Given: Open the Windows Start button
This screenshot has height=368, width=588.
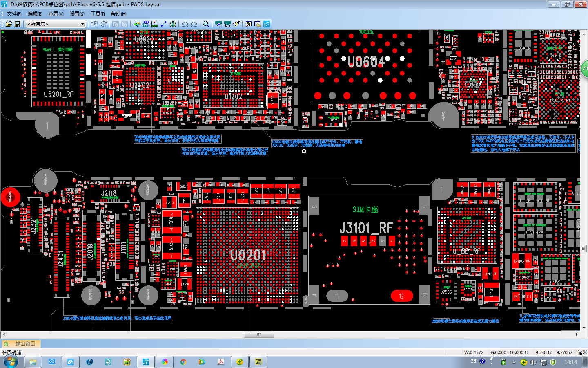Looking at the screenshot, I should click(x=10, y=362).
